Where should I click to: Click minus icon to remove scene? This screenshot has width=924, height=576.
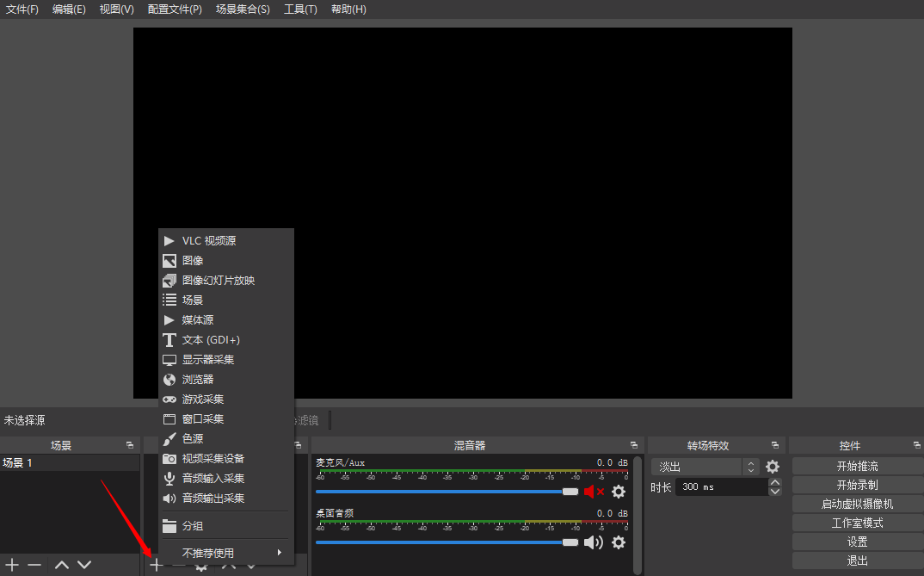tap(34, 565)
